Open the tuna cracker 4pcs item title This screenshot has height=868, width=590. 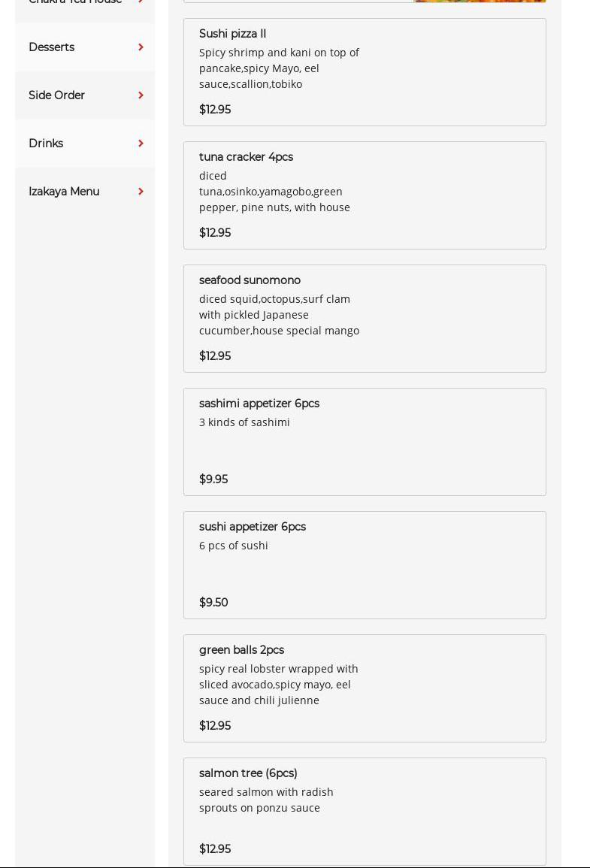click(246, 157)
